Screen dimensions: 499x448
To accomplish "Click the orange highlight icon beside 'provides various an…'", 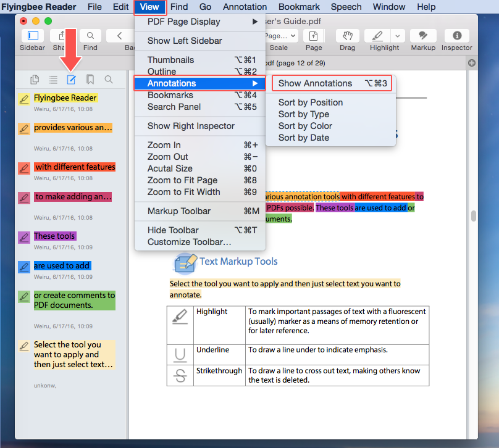I will [x=24, y=129].
